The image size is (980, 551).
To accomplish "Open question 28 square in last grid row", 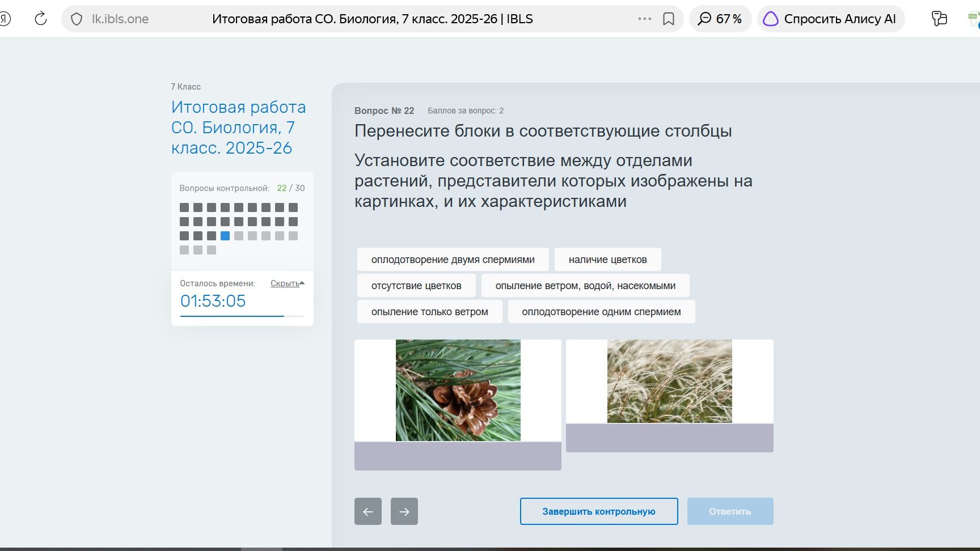I will 184,250.
